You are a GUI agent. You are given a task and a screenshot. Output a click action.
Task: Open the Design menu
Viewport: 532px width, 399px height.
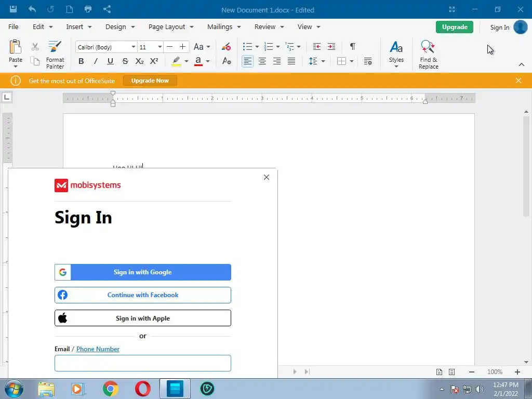point(120,27)
